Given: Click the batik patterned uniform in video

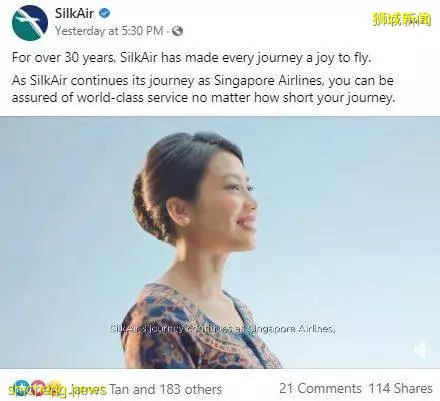Looking at the screenshot, I should [200, 328].
